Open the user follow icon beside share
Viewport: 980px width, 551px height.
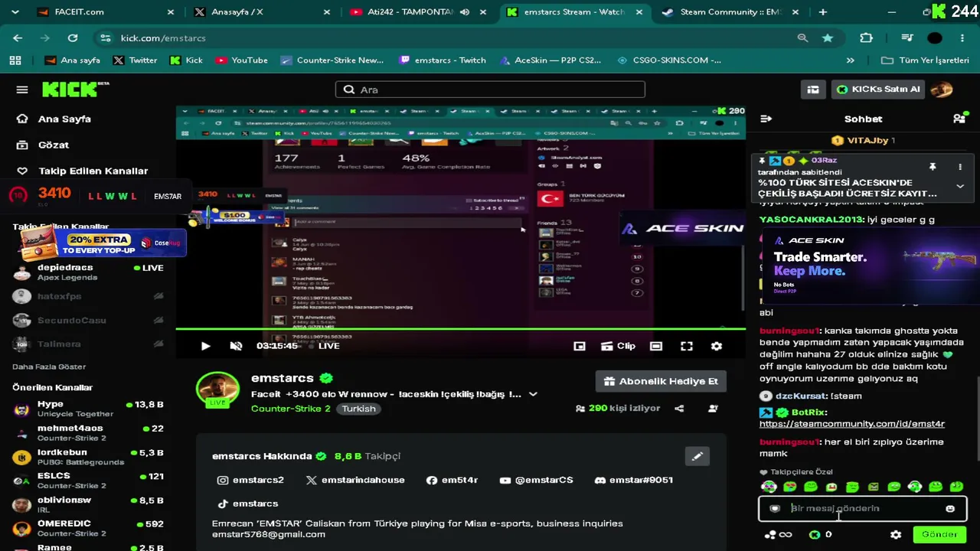tap(713, 409)
